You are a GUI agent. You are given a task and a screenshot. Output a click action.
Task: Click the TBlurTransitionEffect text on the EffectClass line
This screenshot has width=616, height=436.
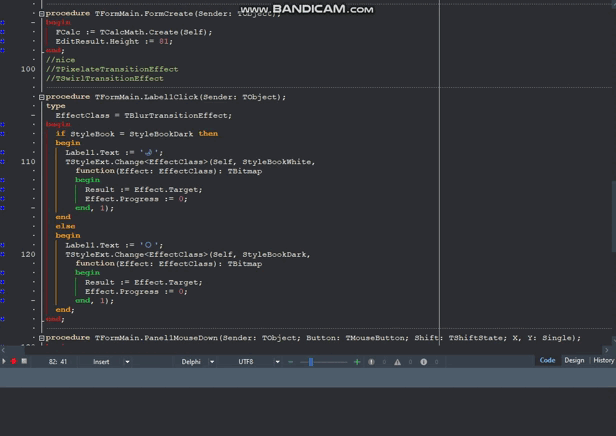177,115
